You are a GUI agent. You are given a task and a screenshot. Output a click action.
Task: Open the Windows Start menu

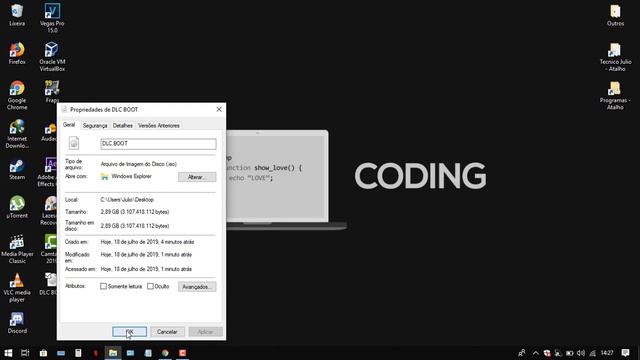8,353
